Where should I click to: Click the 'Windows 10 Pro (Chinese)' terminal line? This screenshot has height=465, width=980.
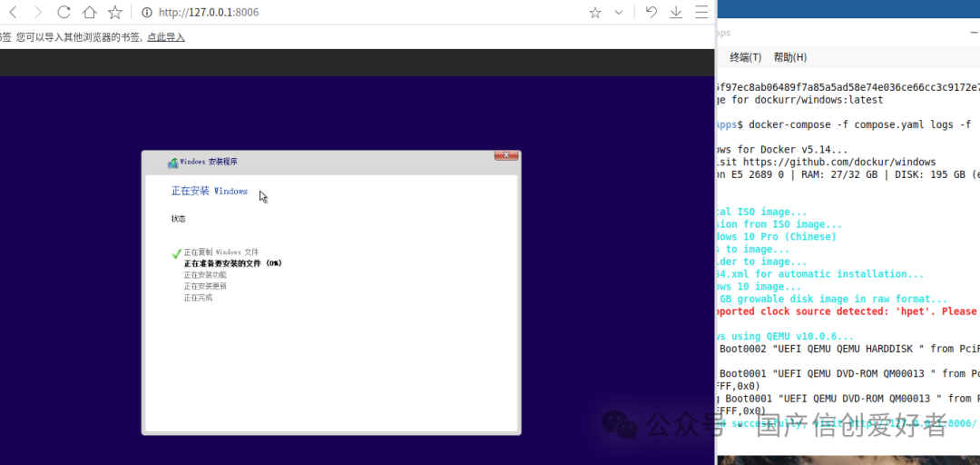776,236
